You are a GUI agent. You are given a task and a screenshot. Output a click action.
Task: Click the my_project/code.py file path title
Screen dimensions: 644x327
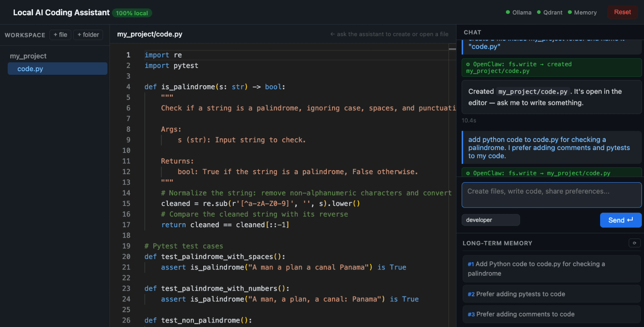coord(150,34)
